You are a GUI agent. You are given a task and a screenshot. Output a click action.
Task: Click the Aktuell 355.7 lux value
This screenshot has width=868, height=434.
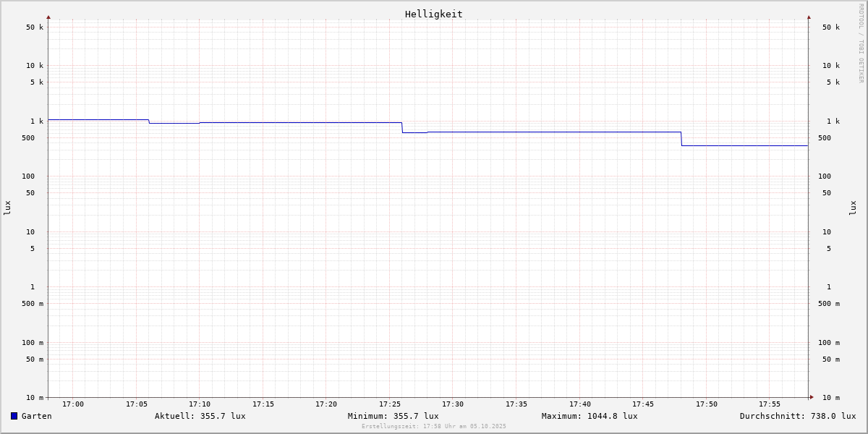[200, 416]
